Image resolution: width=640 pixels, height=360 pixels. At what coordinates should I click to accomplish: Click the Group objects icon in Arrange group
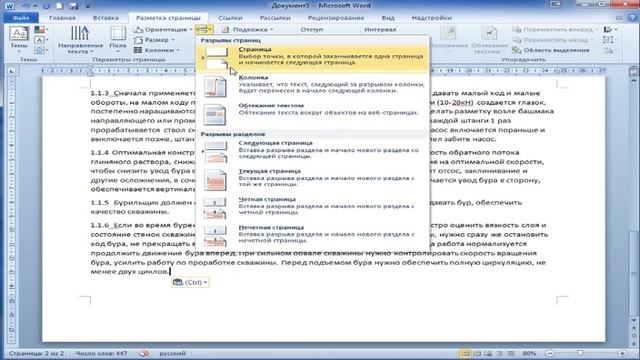pos(609,40)
